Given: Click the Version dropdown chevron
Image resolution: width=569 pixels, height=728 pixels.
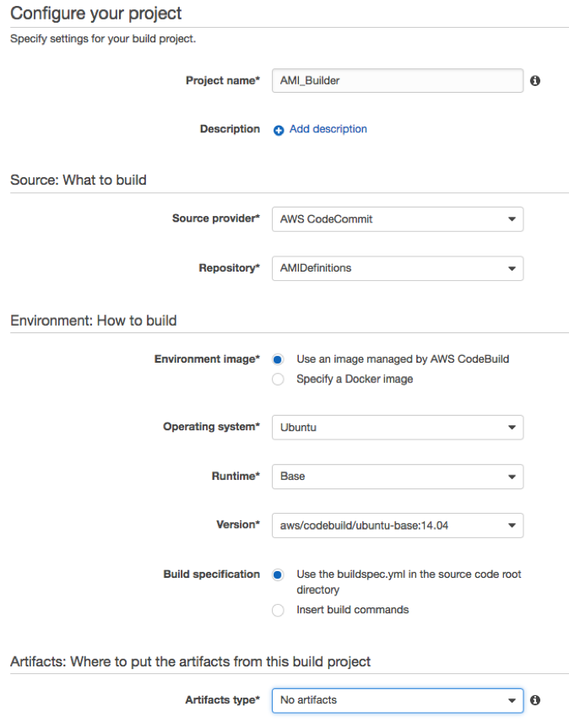Looking at the screenshot, I should point(512,525).
